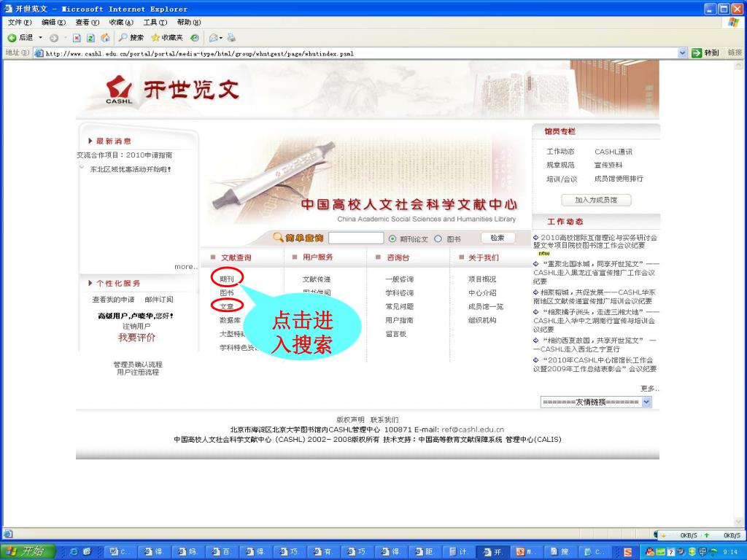This screenshot has height=560, width=747.
Task: Click the 更多.. link under 工作动态
Action: tap(650, 389)
